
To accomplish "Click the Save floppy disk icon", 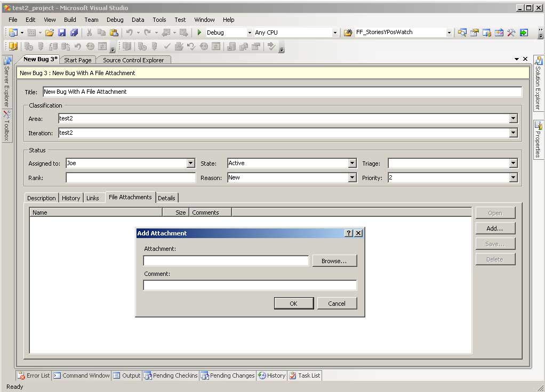I will click(62, 32).
